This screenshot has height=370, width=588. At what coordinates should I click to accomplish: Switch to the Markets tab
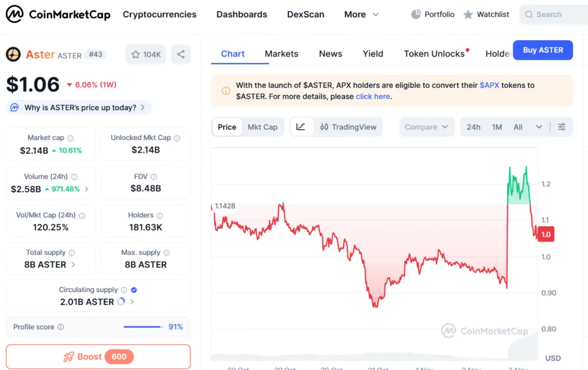281,53
